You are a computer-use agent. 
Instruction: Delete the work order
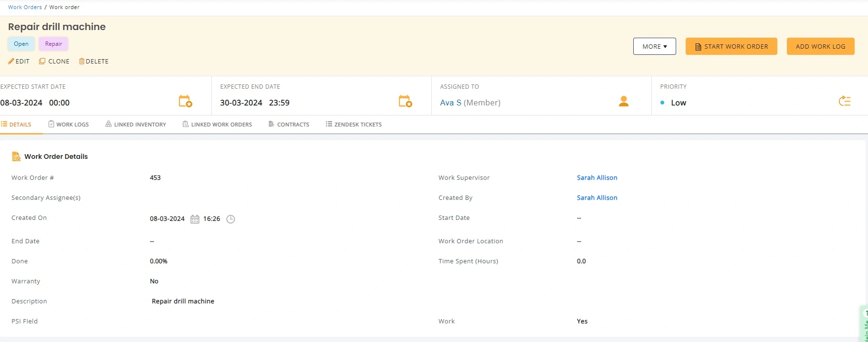[94, 61]
